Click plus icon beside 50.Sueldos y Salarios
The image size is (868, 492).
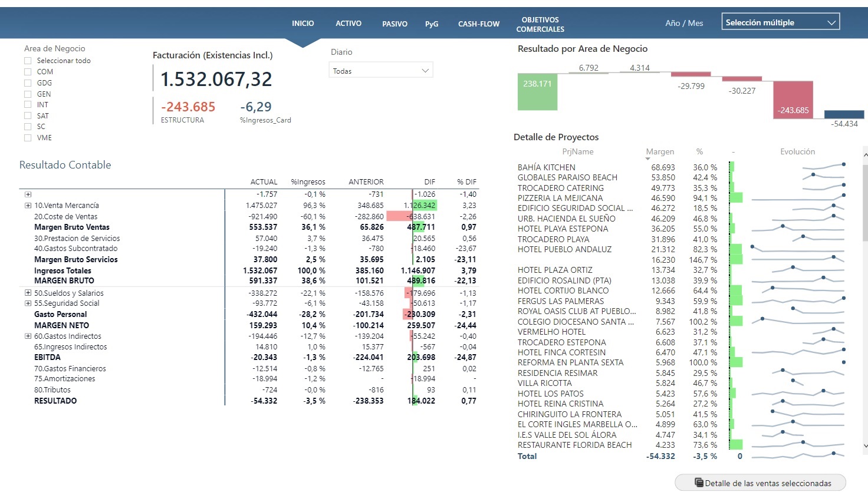[x=28, y=293]
